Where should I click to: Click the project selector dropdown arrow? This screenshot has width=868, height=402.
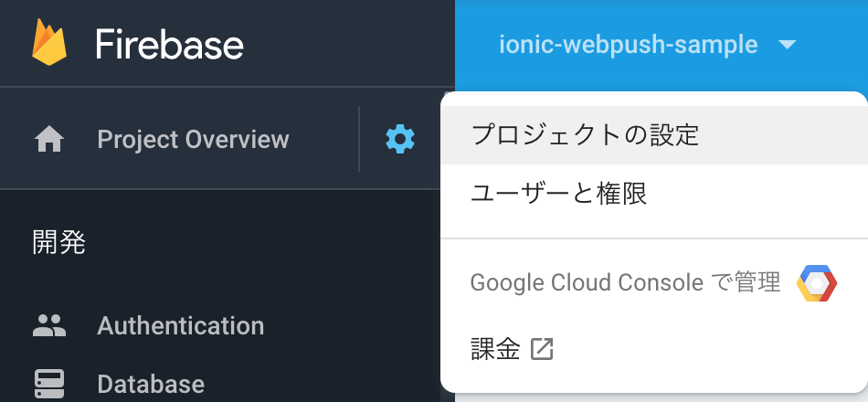click(x=787, y=44)
